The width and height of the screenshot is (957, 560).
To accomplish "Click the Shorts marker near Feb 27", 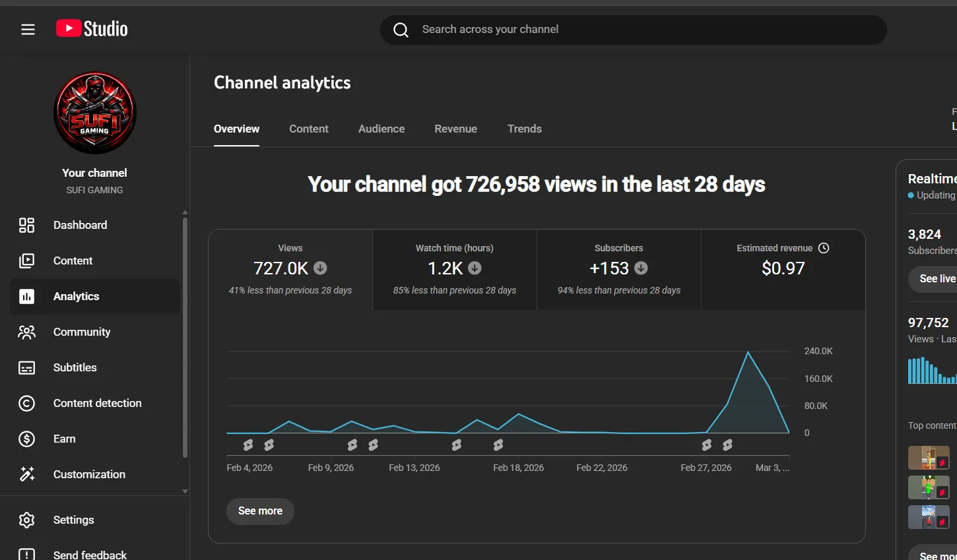I will [x=707, y=445].
